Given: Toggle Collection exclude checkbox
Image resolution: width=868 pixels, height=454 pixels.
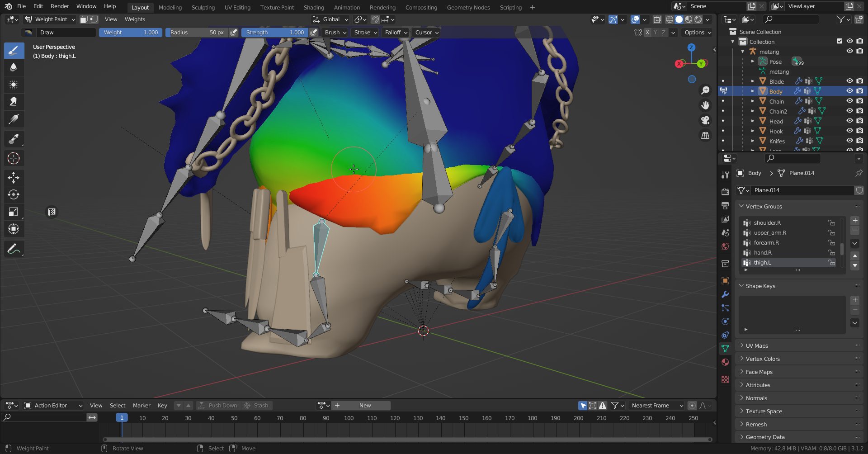Looking at the screenshot, I should coord(840,42).
